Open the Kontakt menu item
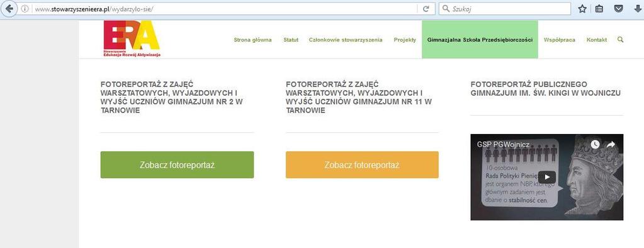Screen dimensions: 644x248 (x=596, y=40)
